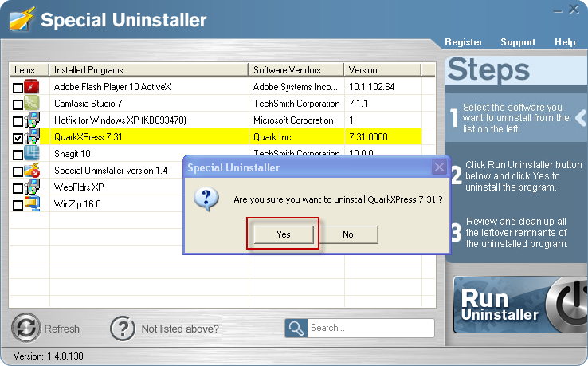The height and width of the screenshot is (366, 588).
Task: Click the Adobe Flash Player program icon
Action: coord(32,87)
